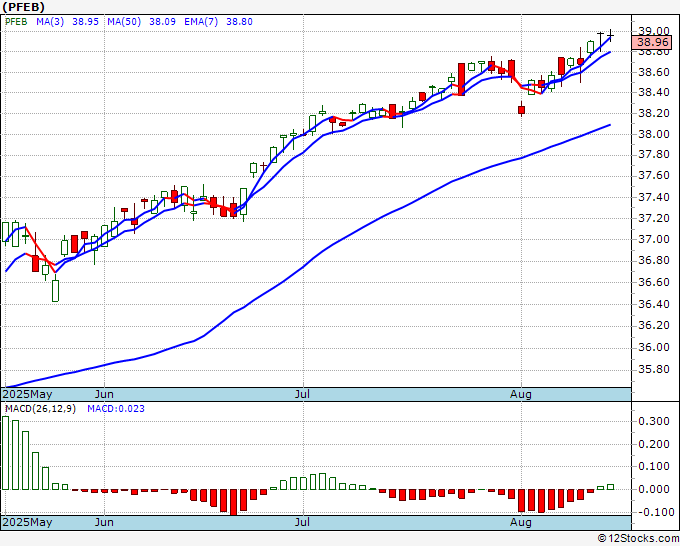Open the 12Stocks.com copyright link
The width and height of the screenshot is (680, 546).
pyautogui.click(x=638, y=539)
